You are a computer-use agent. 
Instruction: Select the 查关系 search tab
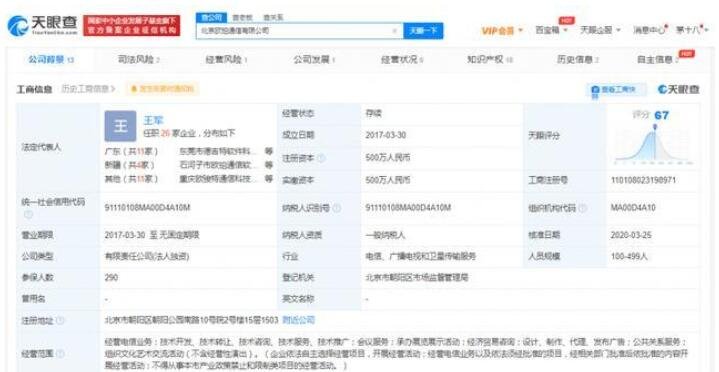click(273, 17)
